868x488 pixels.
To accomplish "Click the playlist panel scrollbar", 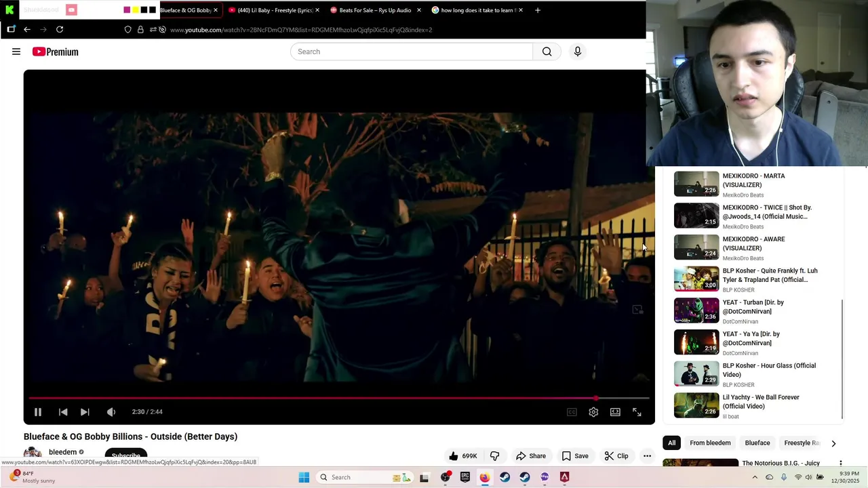I will pyautogui.click(x=842, y=359).
